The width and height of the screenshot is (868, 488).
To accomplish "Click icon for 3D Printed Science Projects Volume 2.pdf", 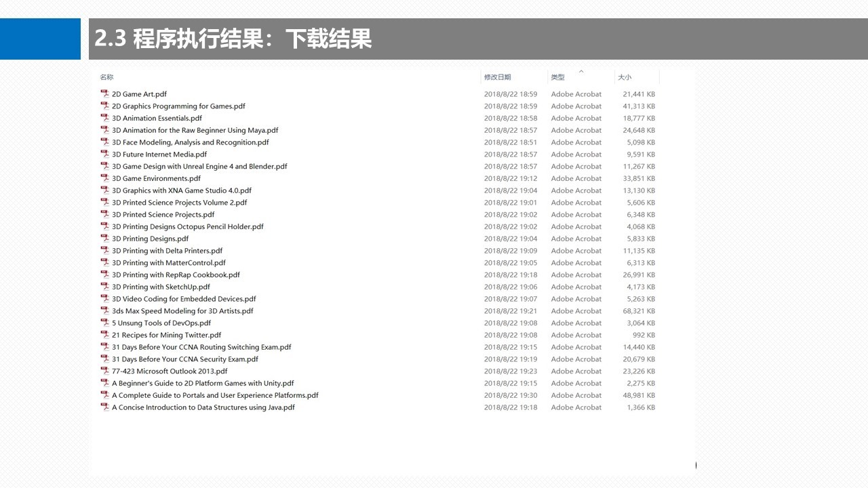I will point(105,202).
